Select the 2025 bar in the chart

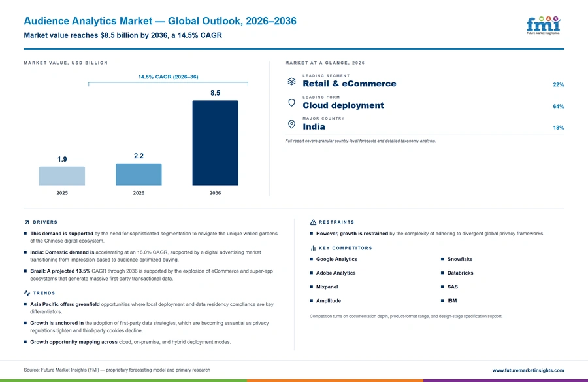point(62,176)
